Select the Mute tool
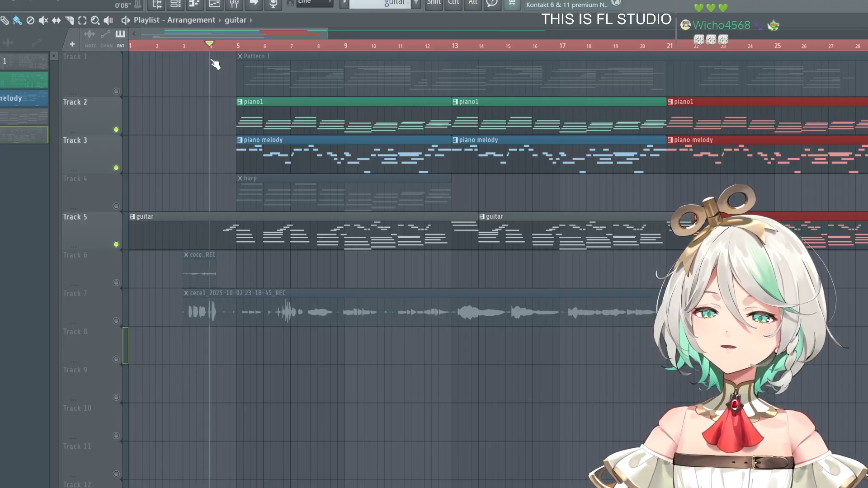The height and width of the screenshot is (488, 868). click(43, 20)
